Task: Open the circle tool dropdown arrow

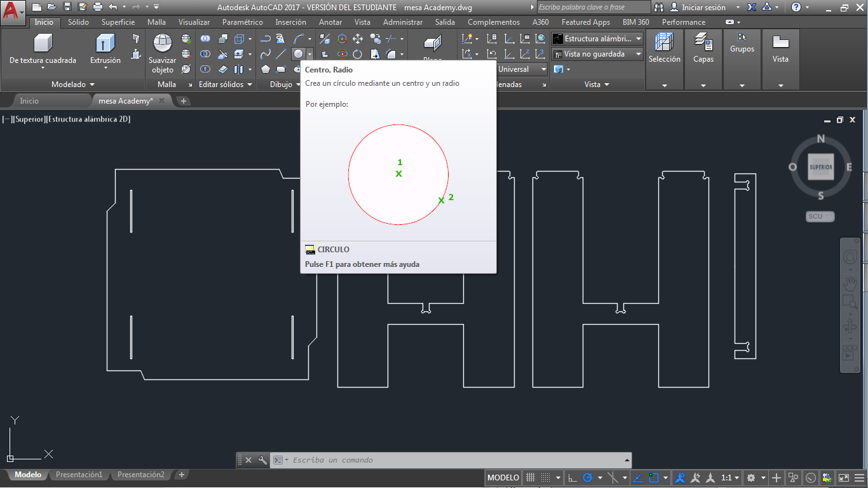Action: click(x=309, y=54)
